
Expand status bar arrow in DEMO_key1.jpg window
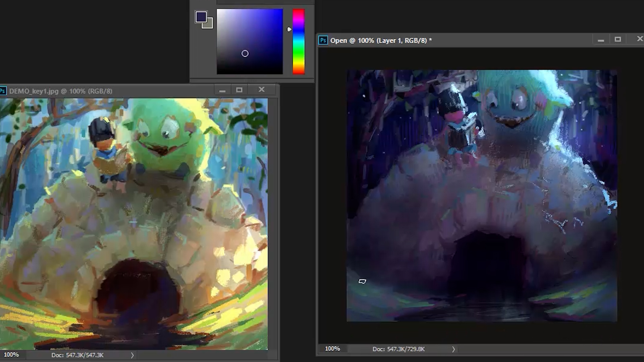132,355
